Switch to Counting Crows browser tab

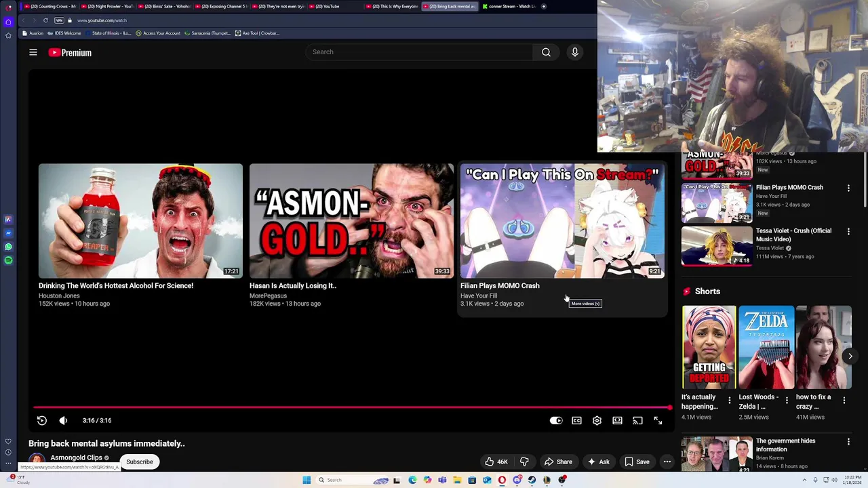coord(50,6)
